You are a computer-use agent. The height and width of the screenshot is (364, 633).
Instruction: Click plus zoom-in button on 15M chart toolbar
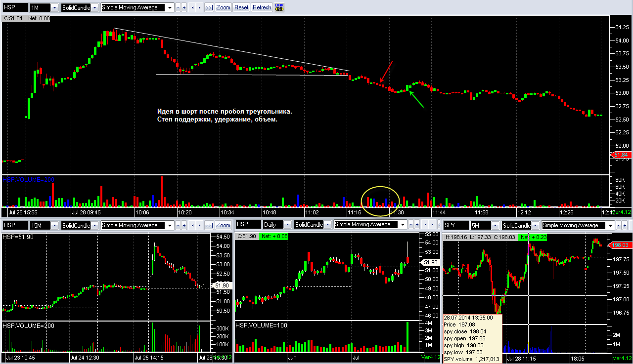pyautogui.click(x=184, y=225)
